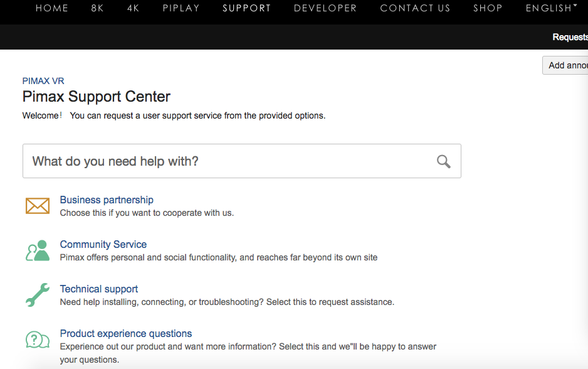Go to HOME in the navigation bar
The width and height of the screenshot is (588, 369).
tap(52, 8)
